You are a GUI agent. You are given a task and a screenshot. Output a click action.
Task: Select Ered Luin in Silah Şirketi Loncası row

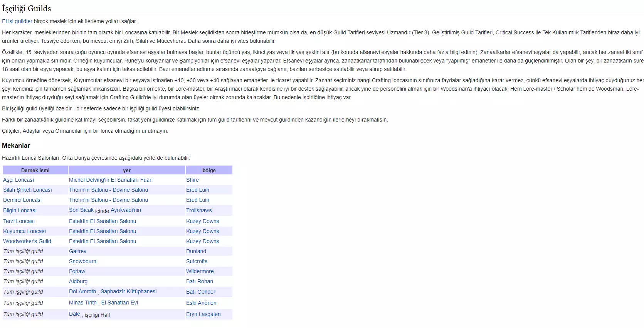click(198, 190)
